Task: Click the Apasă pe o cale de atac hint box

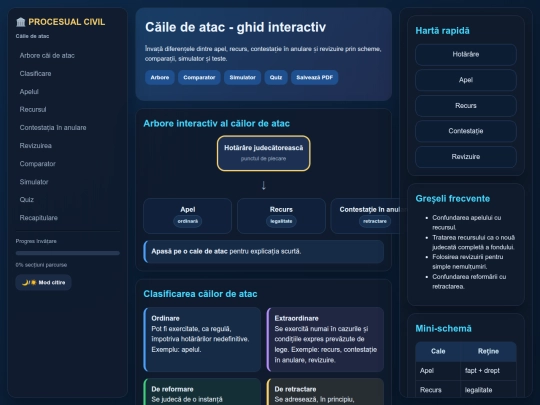Action: pos(263,251)
